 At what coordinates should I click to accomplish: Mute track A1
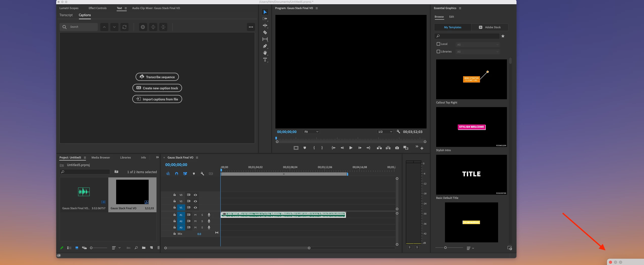[x=195, y=215]
